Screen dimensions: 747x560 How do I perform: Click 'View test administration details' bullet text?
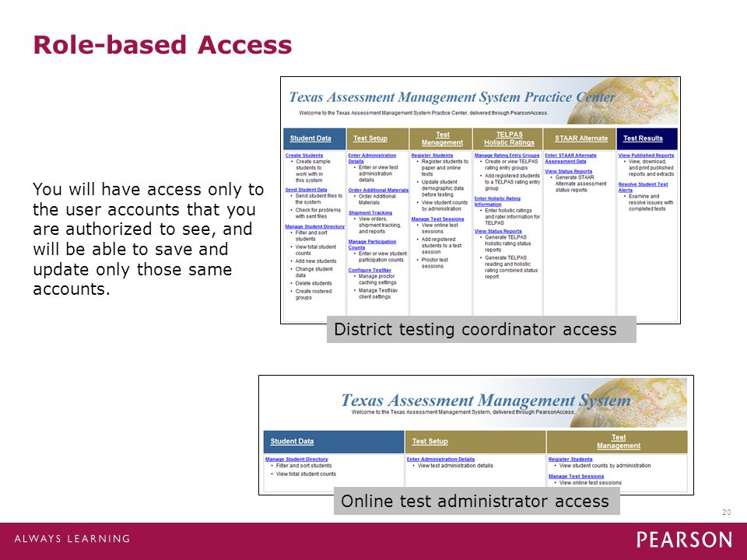pyautogui.click(x=455, y=466)
